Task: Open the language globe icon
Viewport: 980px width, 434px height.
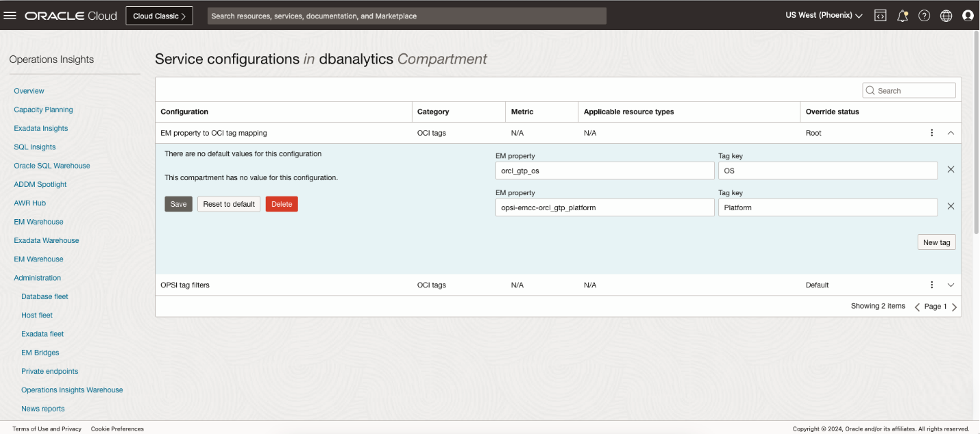Action: pyautogui.click(x=946, y=16)
